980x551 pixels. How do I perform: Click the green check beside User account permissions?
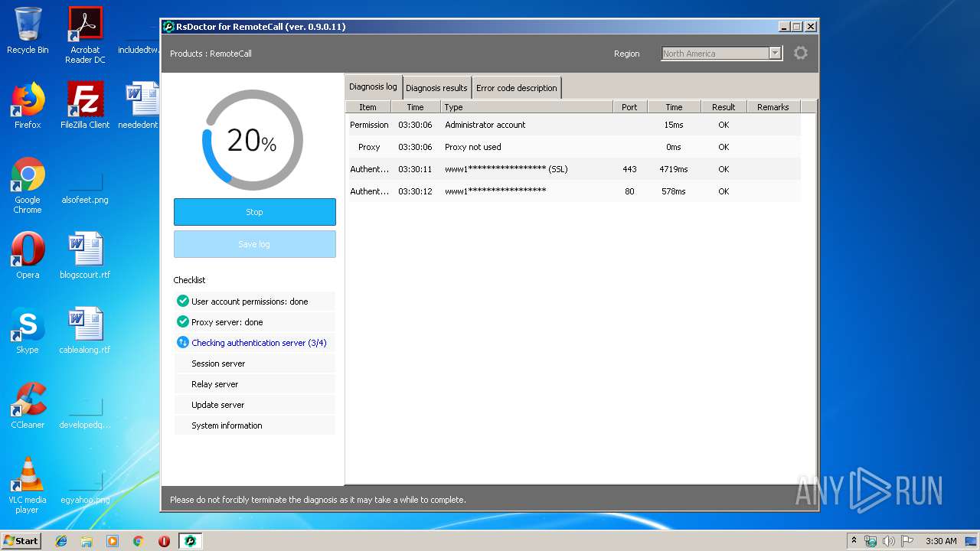(182, 301)
